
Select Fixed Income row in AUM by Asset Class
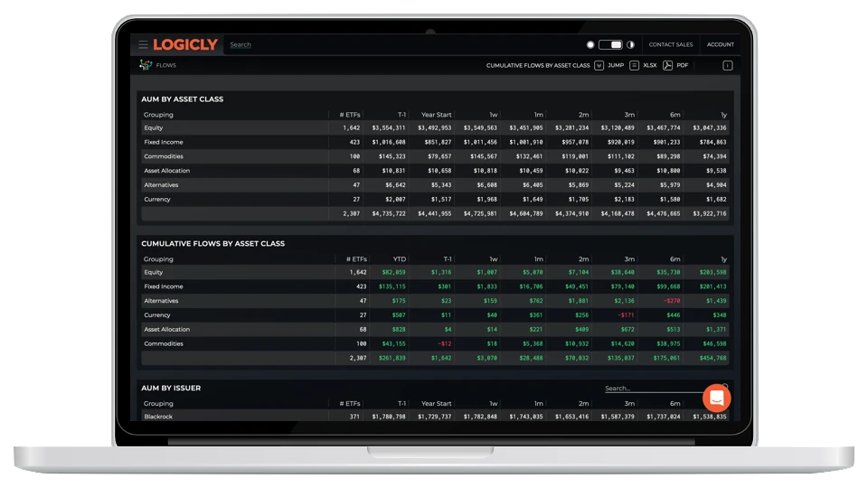pyautogui.click(x=435, y=142)
